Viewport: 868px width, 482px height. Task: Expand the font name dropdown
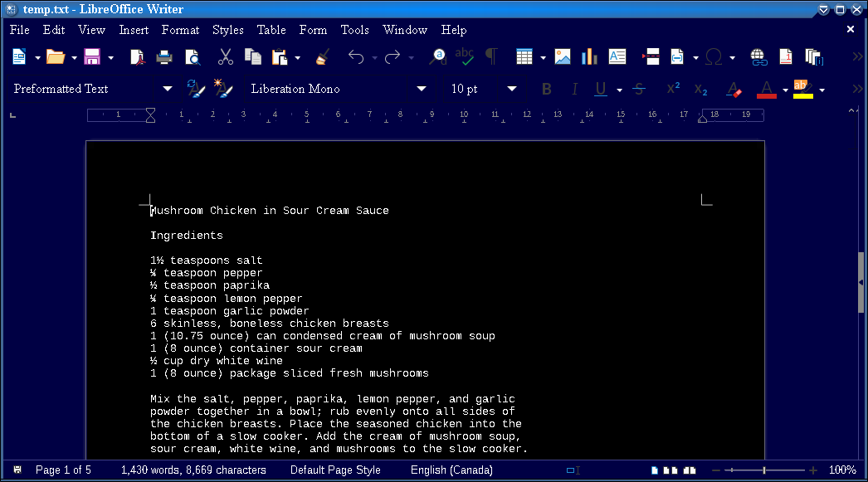(422, 89)
